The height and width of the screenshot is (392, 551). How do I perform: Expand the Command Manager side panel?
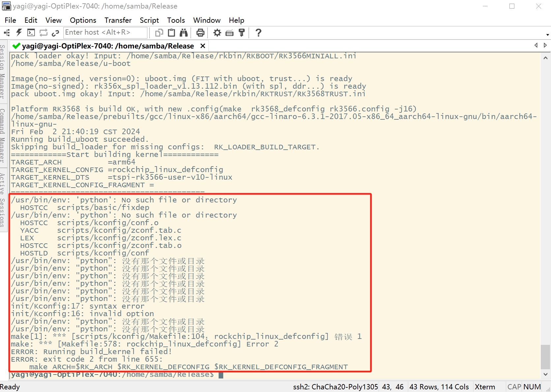point(3,136)
